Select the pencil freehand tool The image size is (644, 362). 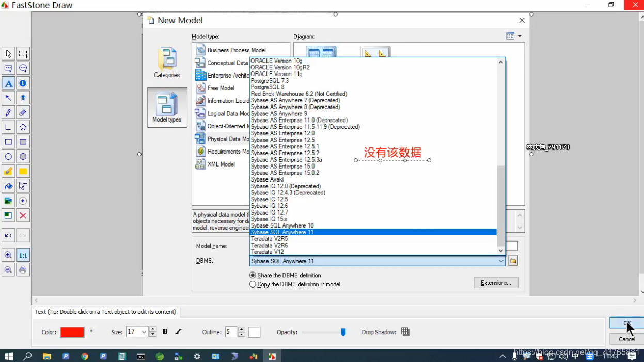click(x=8, y=112)
